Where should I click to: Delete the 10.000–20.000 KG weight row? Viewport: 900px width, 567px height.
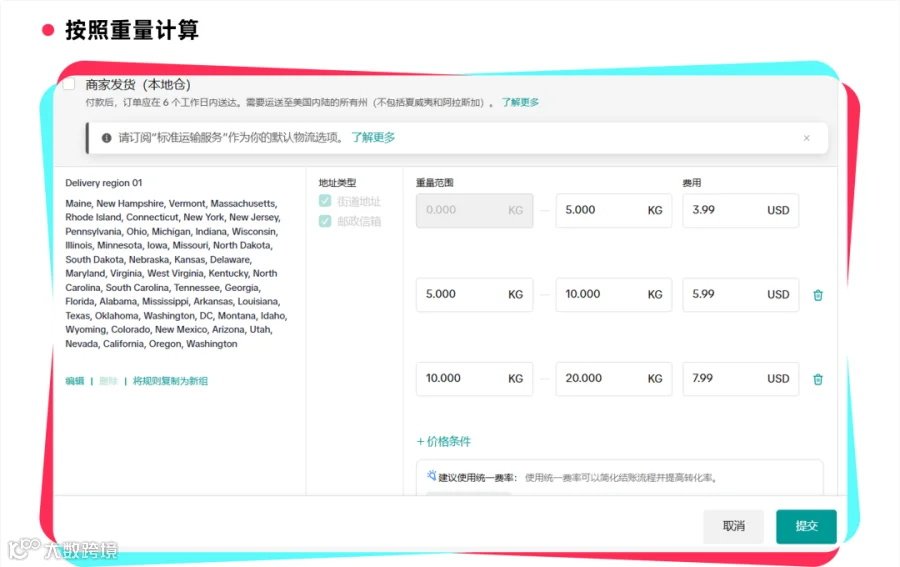[818, 379]
